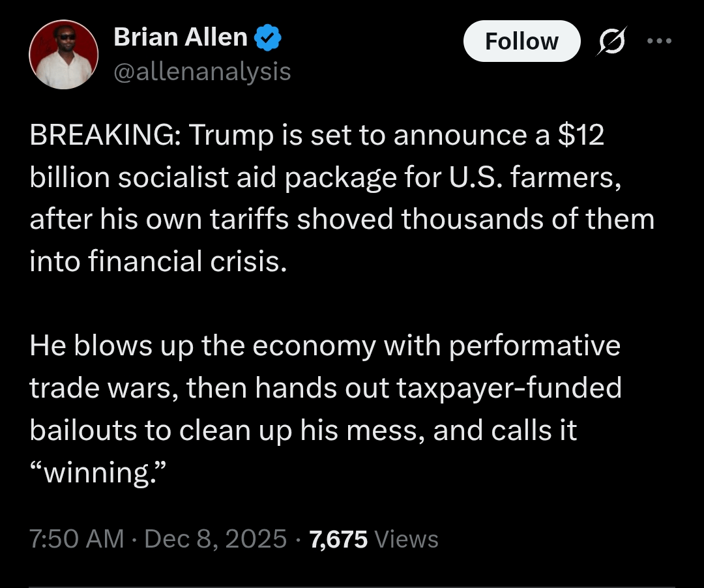Click the "financial crisis." phrase
The height and width of the screenshot is (588, 704).
click(187, 261)
